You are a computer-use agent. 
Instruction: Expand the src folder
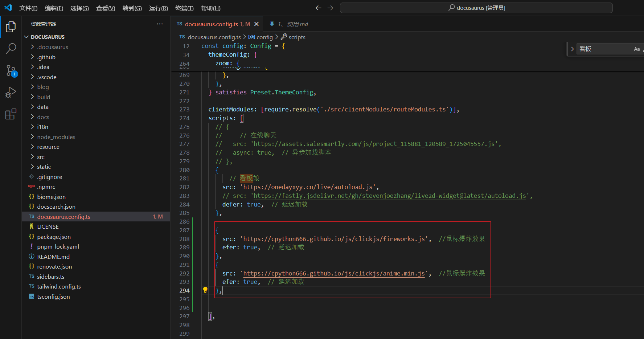click(41, 157)
